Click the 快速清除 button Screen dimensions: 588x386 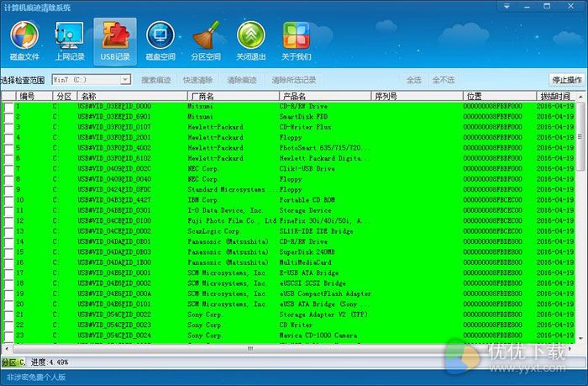(197, 80)
